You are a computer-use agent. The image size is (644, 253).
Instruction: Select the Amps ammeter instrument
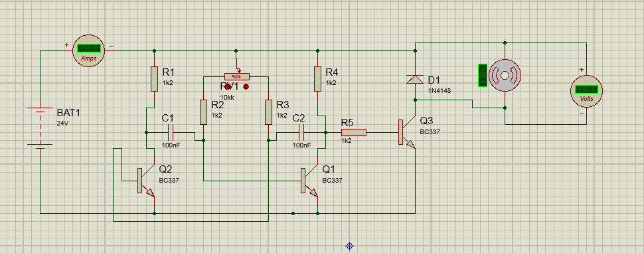(x=89, y=50)
